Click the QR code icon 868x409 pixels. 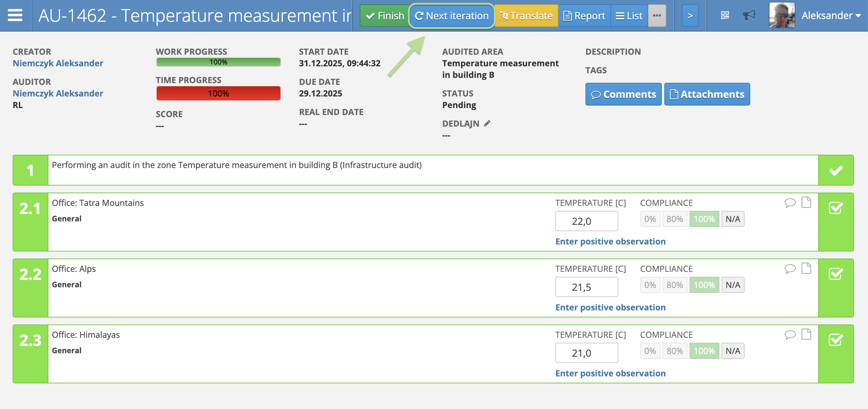(725, 15)
